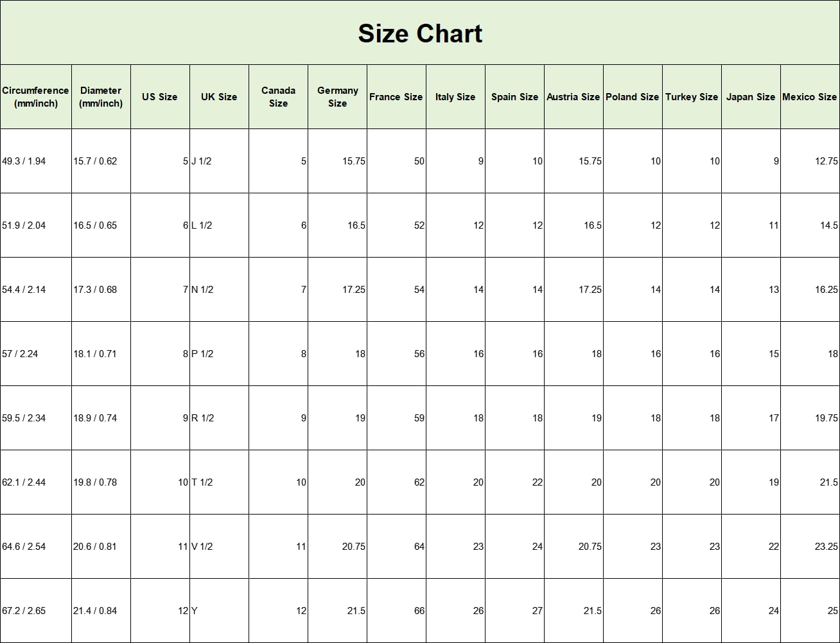Click the circumference cell '49.3 / 1.94'
840x643 pixels.
(36, 161)
